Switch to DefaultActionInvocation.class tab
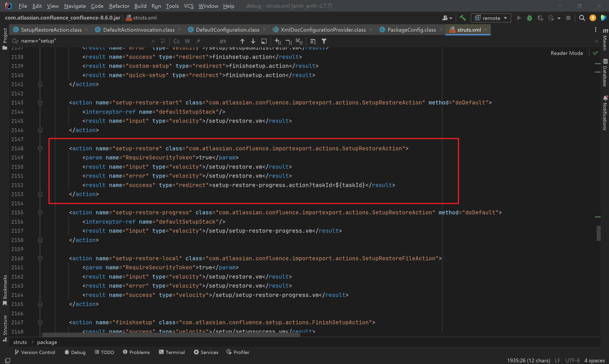 [139, 30]
